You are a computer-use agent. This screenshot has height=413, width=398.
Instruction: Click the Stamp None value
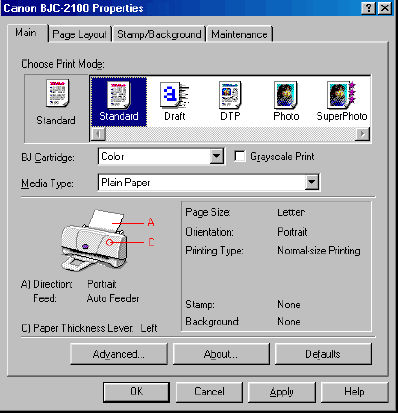tap(289, 305)
